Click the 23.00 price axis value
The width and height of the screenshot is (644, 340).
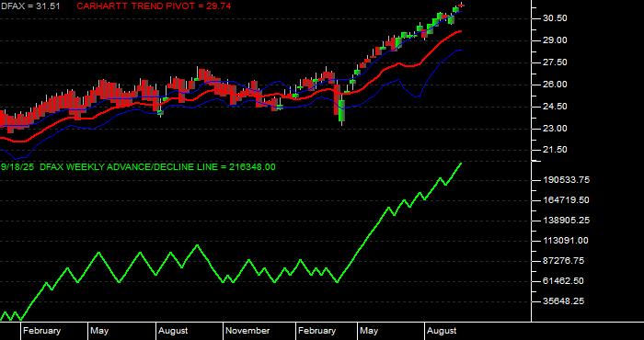pyautogui.click(x=555, y=129)
